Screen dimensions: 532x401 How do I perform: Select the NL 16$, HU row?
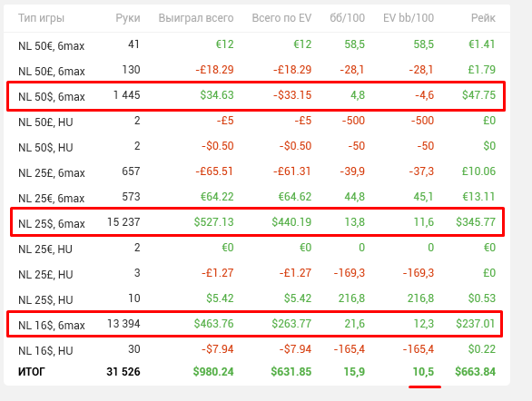[257, 349]
